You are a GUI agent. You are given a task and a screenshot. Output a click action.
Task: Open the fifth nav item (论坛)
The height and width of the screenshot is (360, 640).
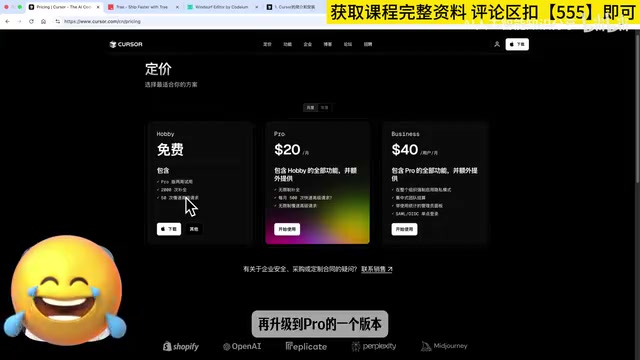click(x=347, y=44)
